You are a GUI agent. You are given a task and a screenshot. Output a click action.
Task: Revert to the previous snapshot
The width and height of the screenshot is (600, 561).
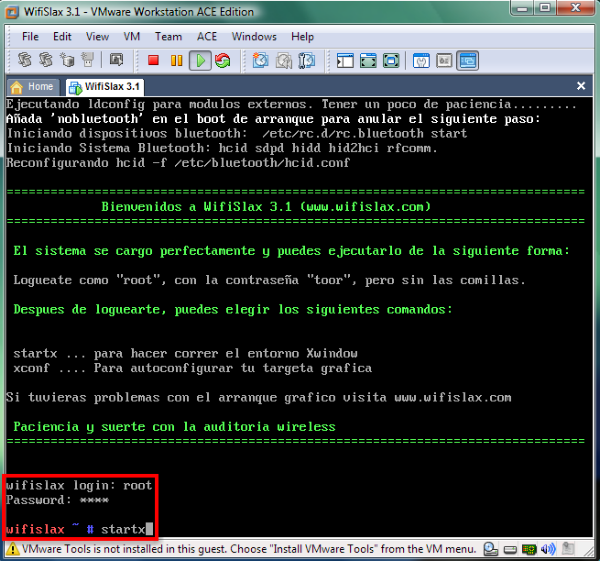click(284, 61)
